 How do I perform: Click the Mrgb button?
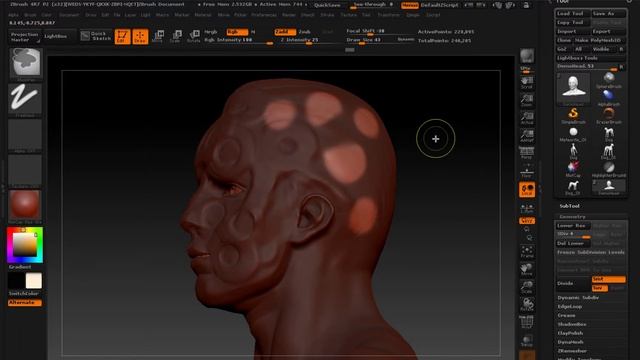(x=211, y=32)
